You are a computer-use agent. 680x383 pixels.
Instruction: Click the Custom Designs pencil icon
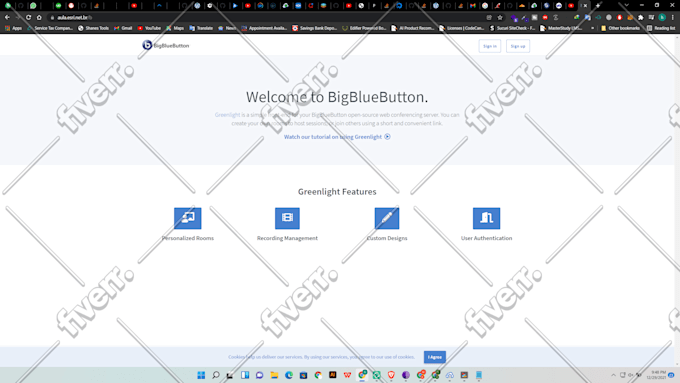(387, 218)
